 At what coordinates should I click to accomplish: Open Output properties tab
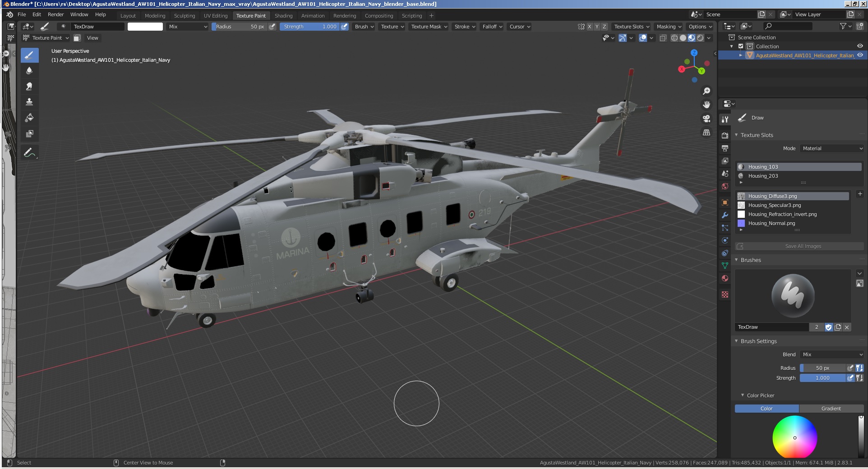click(725, 148)
